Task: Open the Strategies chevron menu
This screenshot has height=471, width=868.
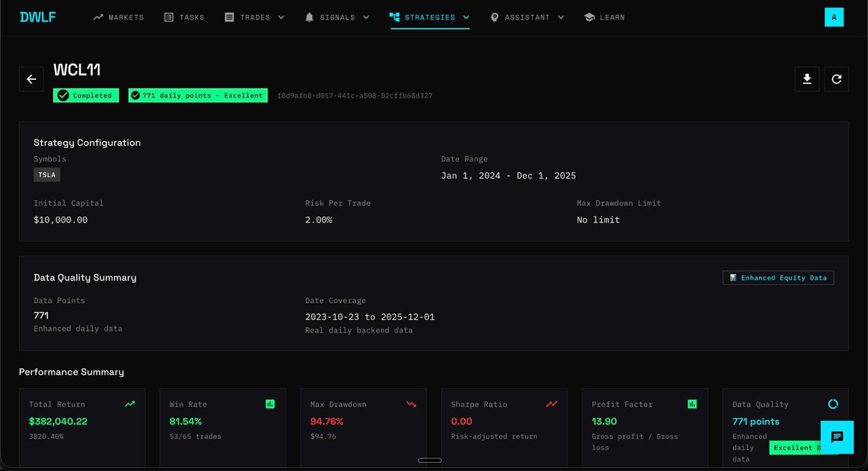Action: tap(467, 17)
